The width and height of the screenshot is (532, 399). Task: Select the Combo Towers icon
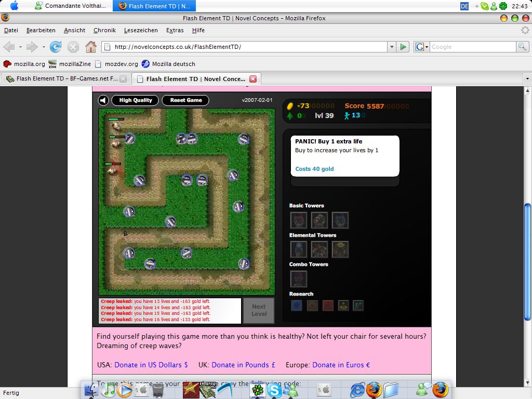(x=299, y=279)
